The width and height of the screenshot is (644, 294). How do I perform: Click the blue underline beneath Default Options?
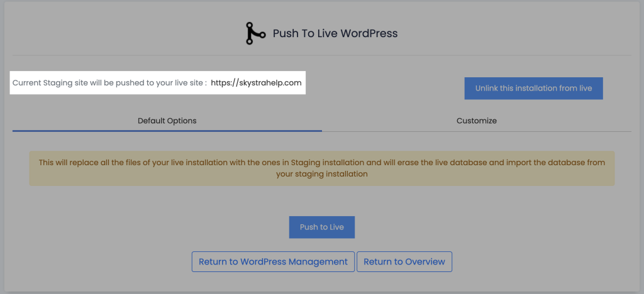click(x=167, y=131)
